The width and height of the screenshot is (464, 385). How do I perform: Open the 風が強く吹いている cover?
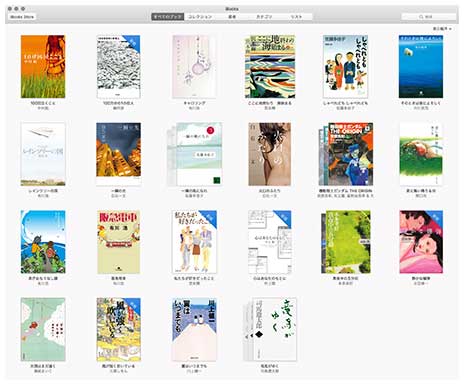[x=118, y=329]
